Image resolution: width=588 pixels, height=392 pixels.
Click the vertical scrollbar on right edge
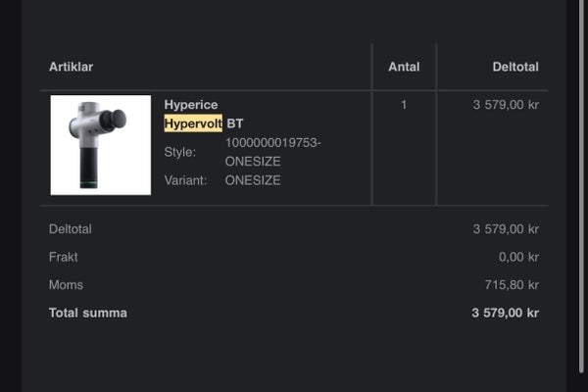[x=582, y=186]
